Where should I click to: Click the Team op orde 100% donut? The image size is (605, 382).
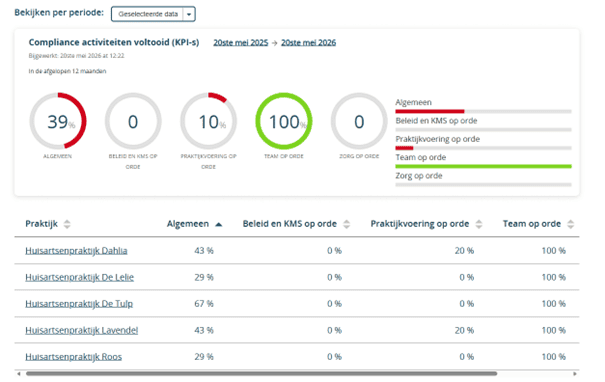284,121
